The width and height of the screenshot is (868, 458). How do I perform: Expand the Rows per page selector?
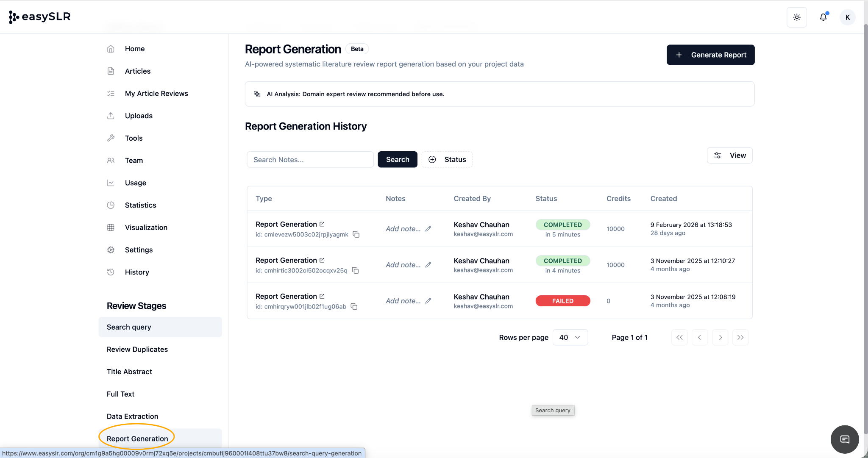click(570, 337)
